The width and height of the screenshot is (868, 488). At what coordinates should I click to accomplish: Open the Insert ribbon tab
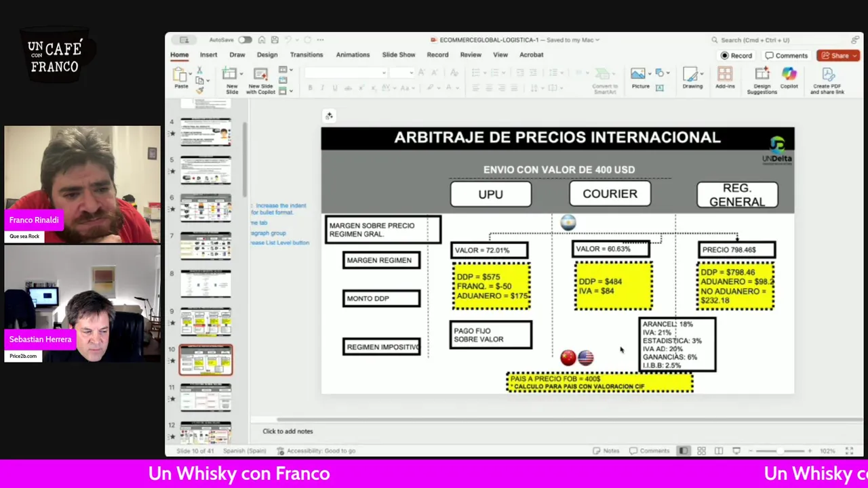(x=208, y=55)
